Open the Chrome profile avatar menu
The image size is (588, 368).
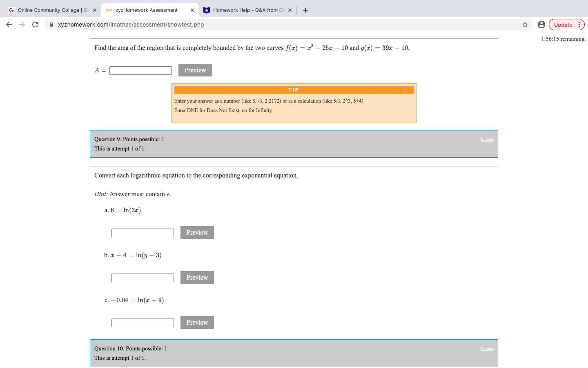(x=541, y=25)
